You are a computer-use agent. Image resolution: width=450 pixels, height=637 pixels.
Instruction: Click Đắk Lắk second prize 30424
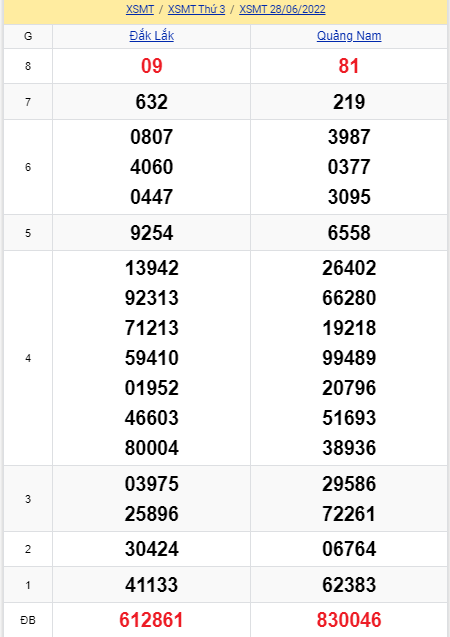coord(151,549)
